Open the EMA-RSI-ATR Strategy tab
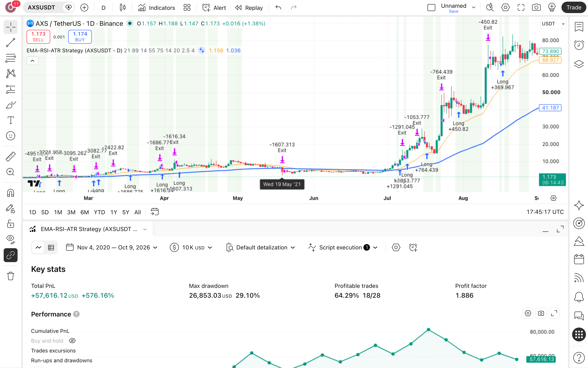The height and width of the screenshot is (368, 588). (x=88, y=229)
